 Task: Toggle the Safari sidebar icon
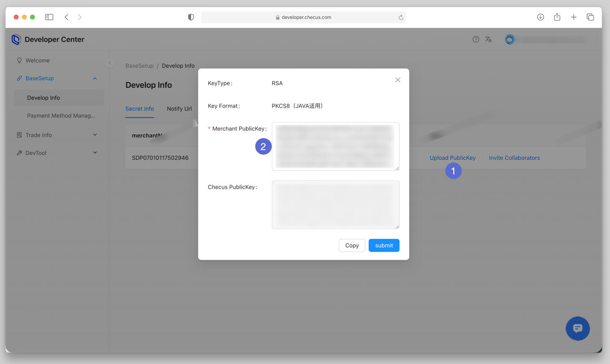click(49, 17)
